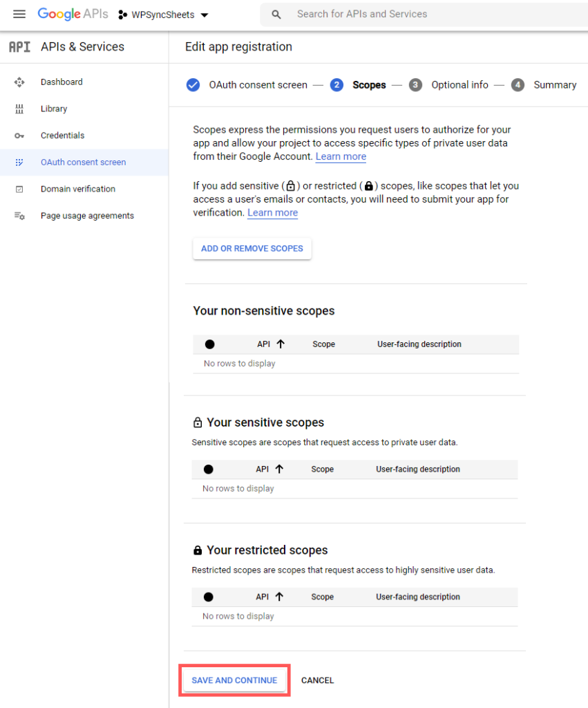The height and width of the screenshot is (708, 588).
Task: Toggle select-all in sensitive scopes table
Action: 209,469
